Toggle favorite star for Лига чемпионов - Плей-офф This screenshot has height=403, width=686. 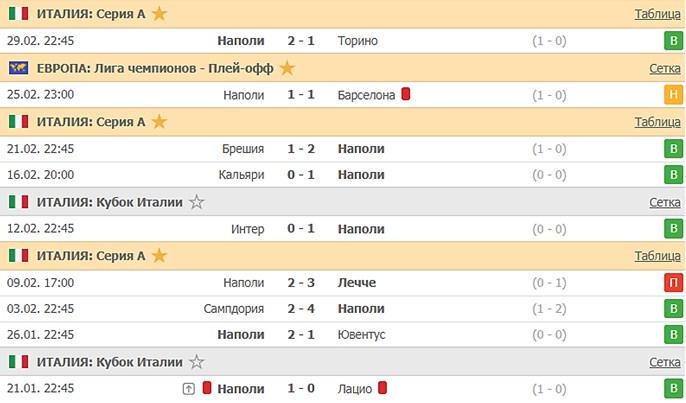pyautogui.click(x=288, y=68)
